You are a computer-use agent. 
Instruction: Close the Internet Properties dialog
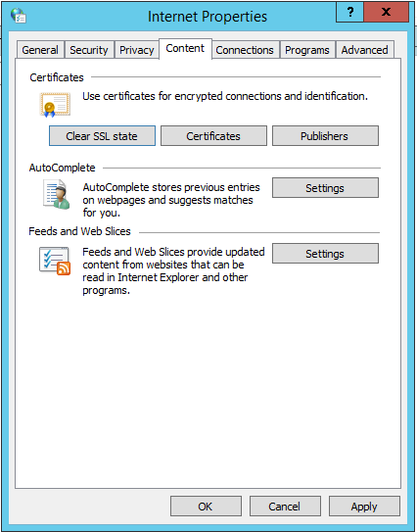[386, 12]
